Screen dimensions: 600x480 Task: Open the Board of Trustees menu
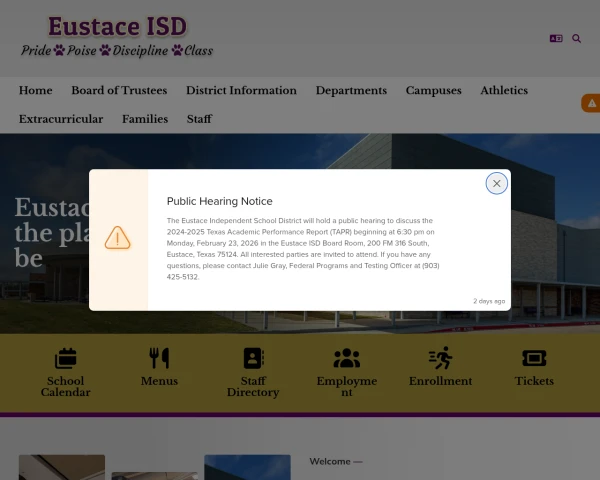tap(119, 90)
